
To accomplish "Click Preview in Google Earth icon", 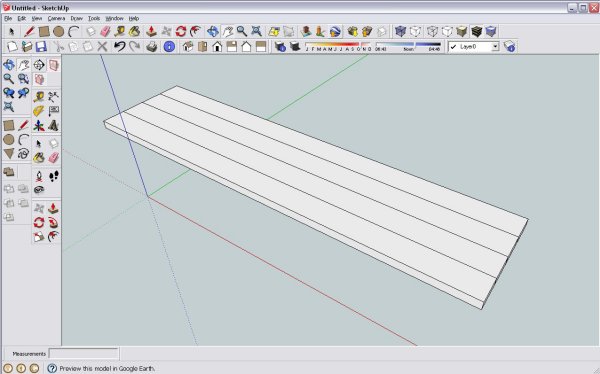I will (335, 31).
